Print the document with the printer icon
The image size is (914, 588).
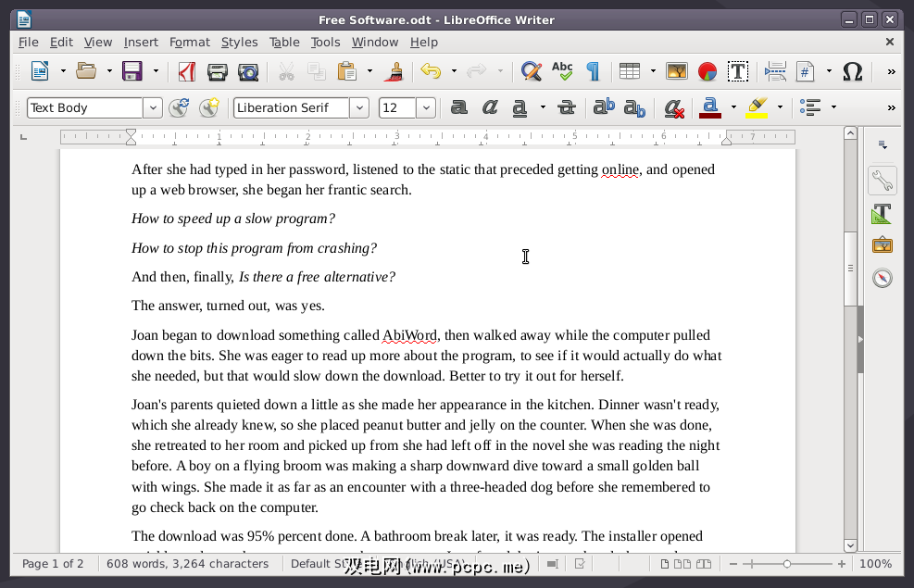click(x=218, y=71)
